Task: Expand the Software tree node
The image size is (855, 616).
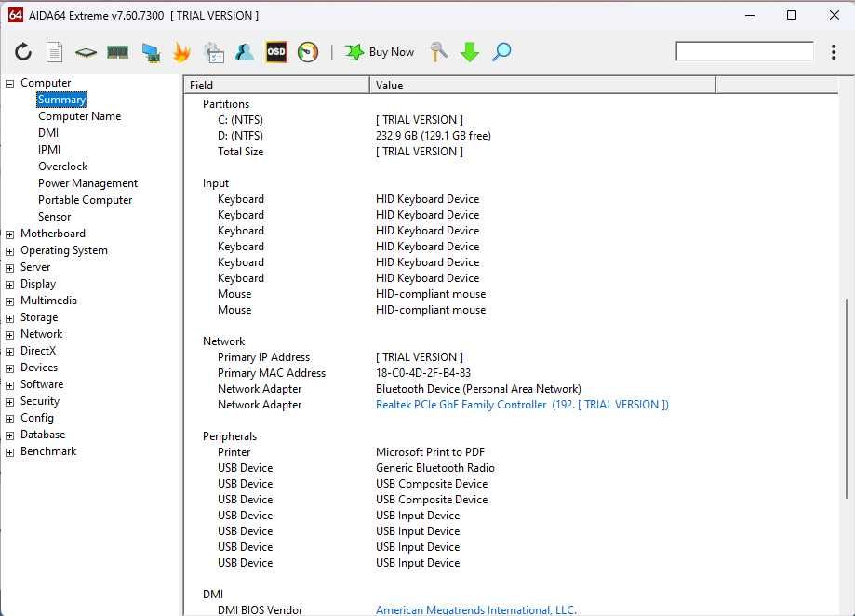Action: [x=10, y=385]
